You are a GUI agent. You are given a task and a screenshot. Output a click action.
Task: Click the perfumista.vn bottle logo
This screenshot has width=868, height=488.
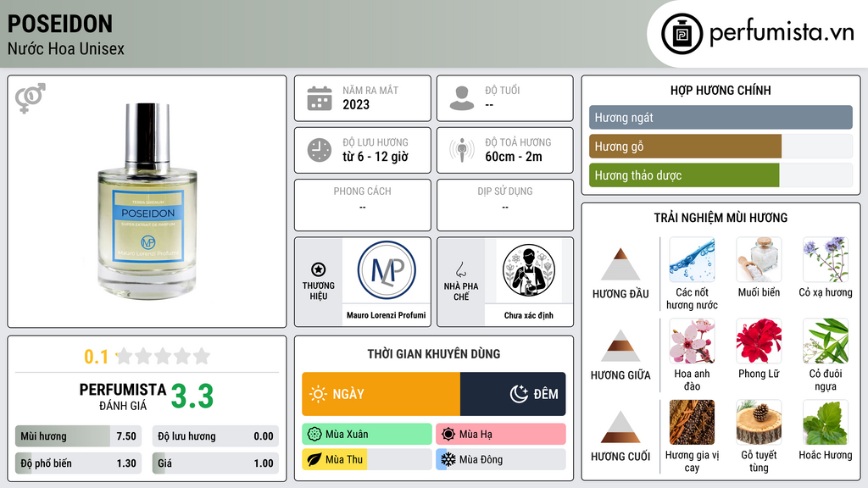pos(682,34)
